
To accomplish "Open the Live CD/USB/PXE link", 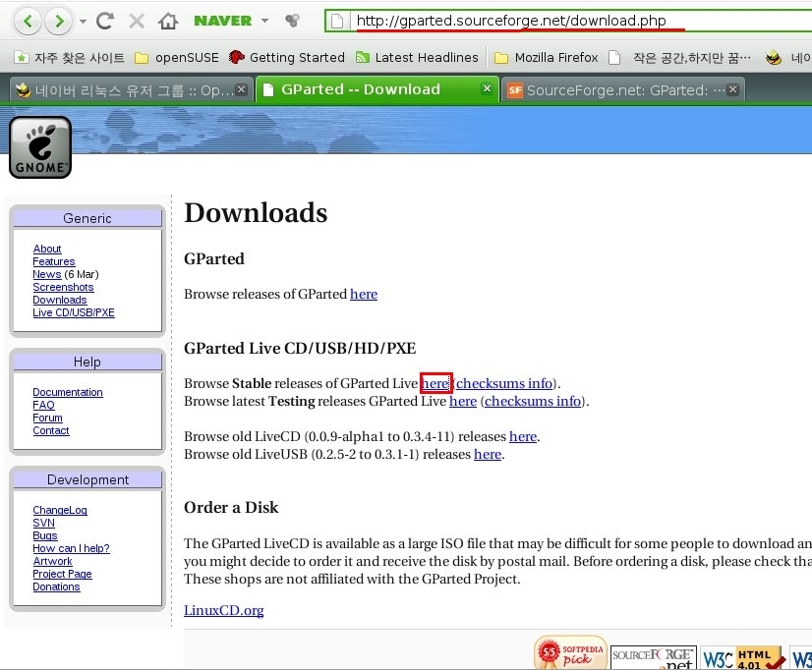I will pyautogui.click(x=74, y=312).
